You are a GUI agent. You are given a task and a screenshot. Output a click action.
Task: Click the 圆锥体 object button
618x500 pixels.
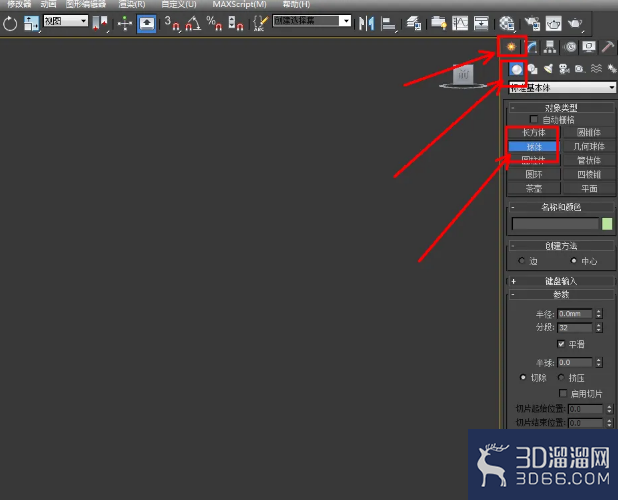(588, 132)
